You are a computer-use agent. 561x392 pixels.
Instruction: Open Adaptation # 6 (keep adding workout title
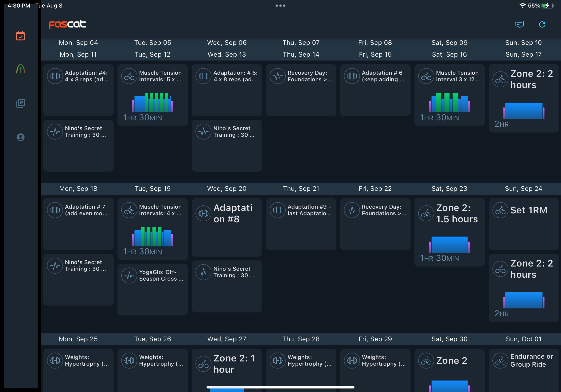(x=383, y=76)
